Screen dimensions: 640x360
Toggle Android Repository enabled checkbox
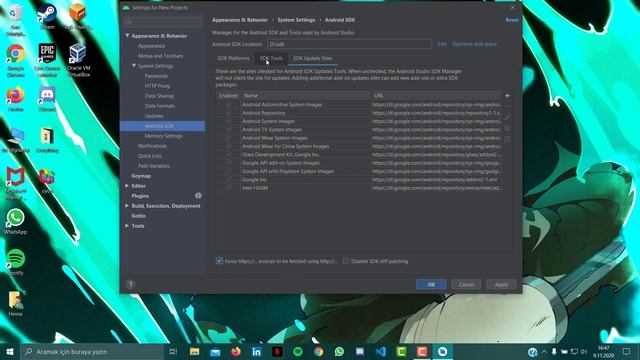click(228, 113)
